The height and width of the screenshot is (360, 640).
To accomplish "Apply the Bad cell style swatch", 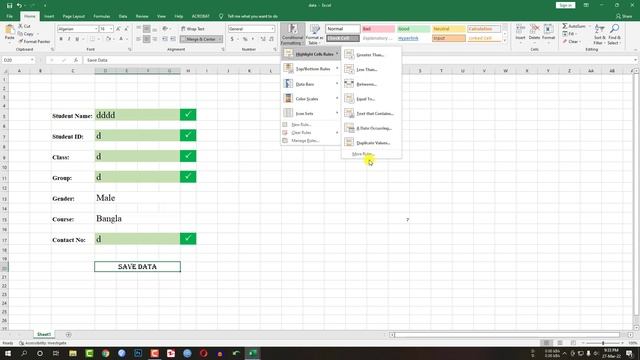I will click(378, 29).
